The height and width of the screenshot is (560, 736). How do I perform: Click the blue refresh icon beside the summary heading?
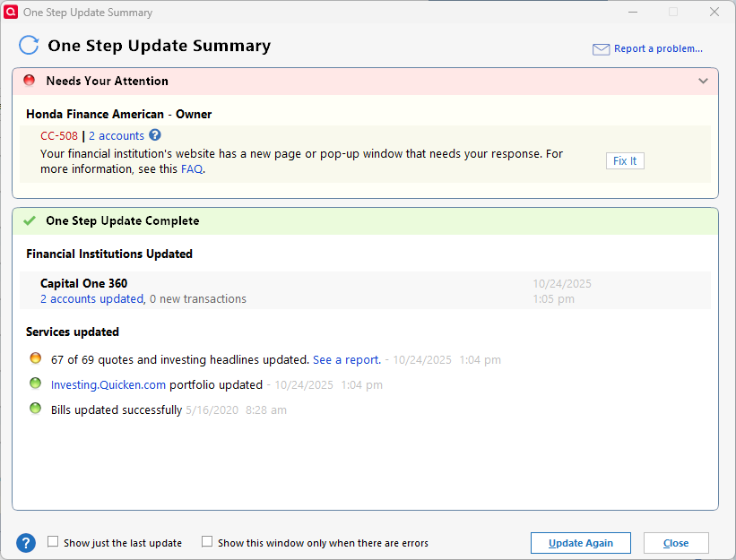[x=29, y=45]
